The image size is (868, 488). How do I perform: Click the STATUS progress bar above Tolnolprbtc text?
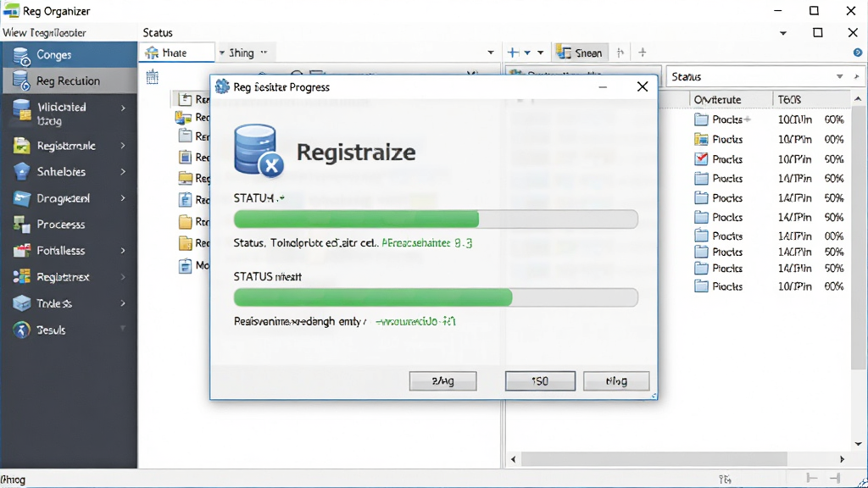pyautogui.click(x=436, y=219)
